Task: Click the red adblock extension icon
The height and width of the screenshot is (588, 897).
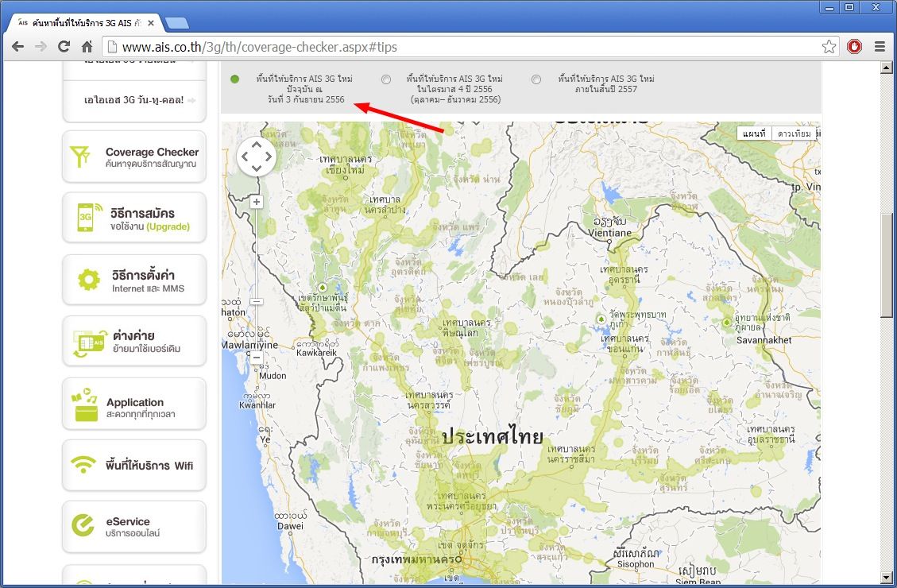Action: [x=854, y=46]
